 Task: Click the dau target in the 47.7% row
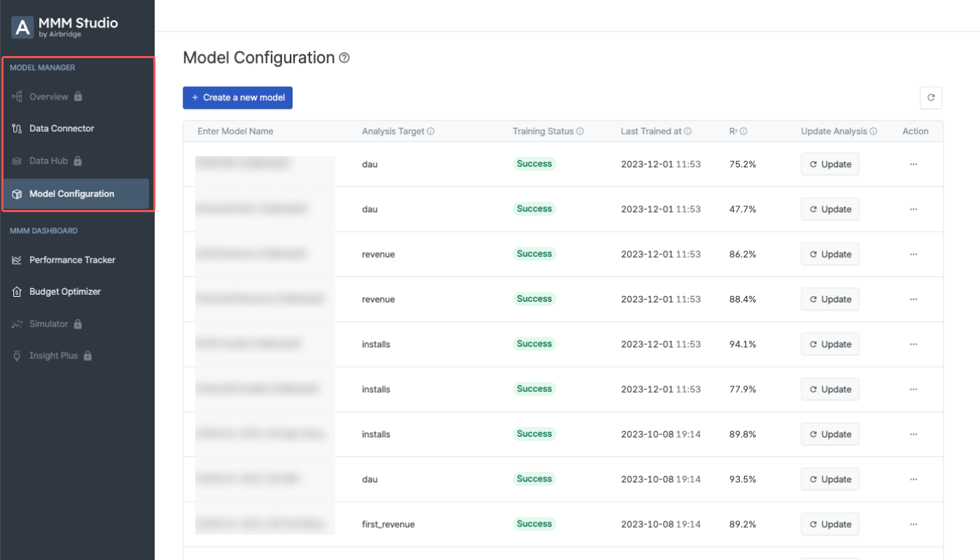(370, 209)
